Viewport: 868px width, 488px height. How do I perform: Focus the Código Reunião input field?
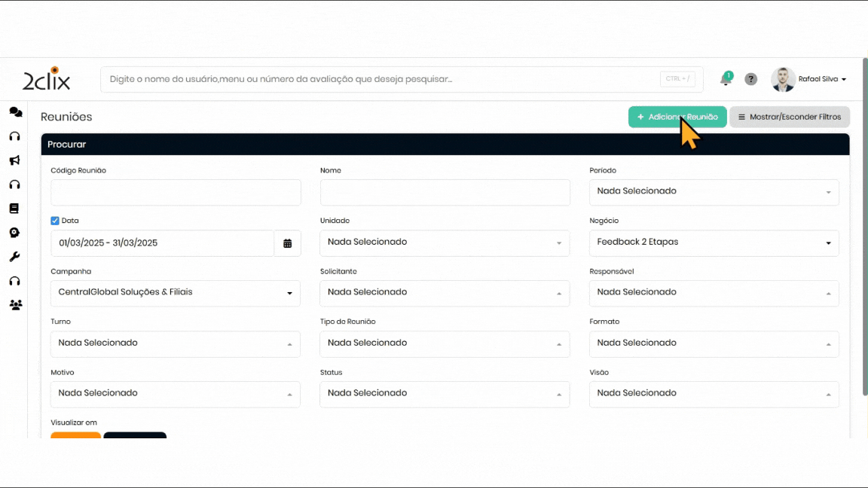(x=176, y=193)
